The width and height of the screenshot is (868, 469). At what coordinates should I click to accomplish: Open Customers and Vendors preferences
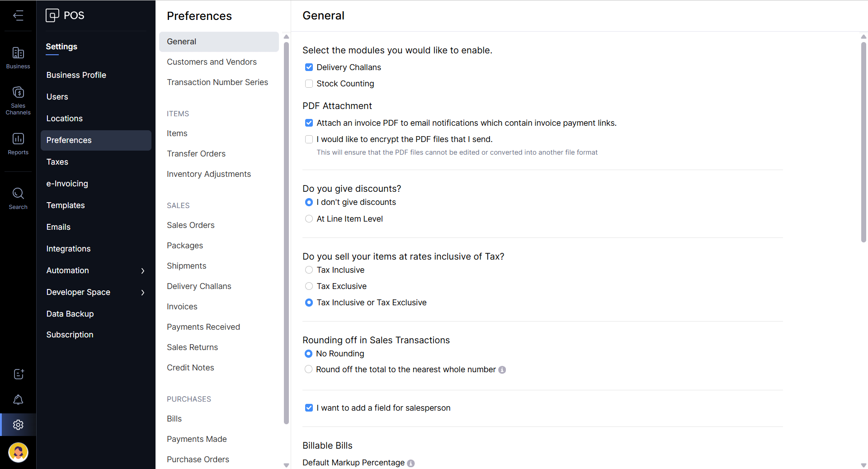point(212,62)
